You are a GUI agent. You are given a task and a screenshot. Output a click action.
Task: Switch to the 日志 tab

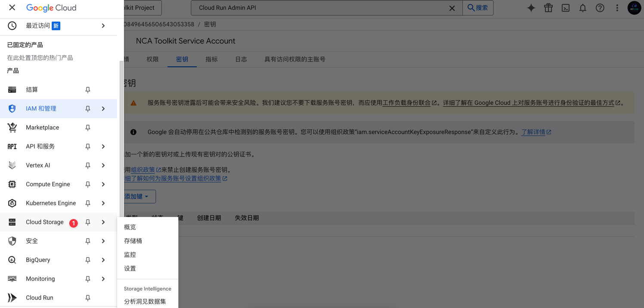pos(240,59)
